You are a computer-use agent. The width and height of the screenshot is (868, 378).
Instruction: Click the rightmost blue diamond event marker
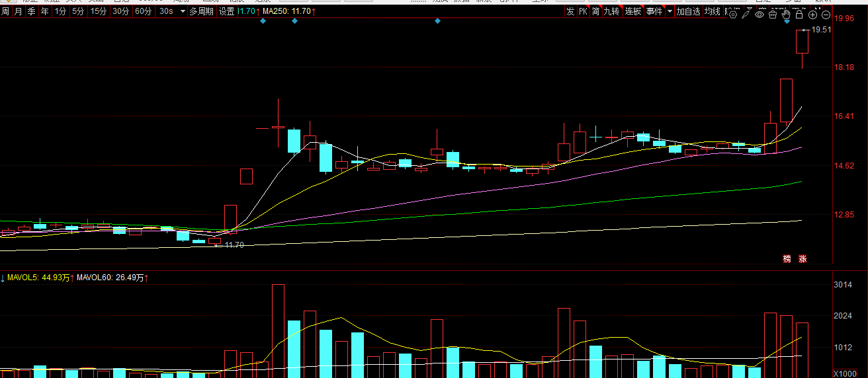coord(787,21)
